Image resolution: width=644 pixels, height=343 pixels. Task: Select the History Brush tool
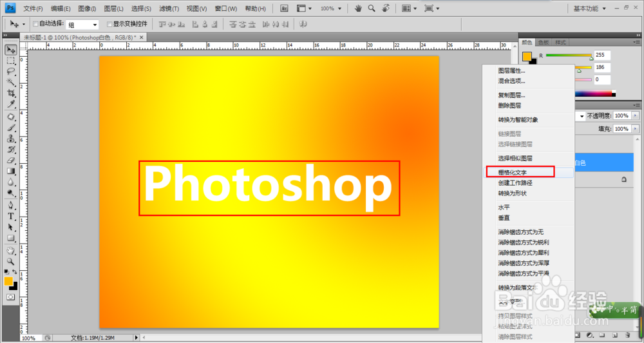[x=11, y=149]
